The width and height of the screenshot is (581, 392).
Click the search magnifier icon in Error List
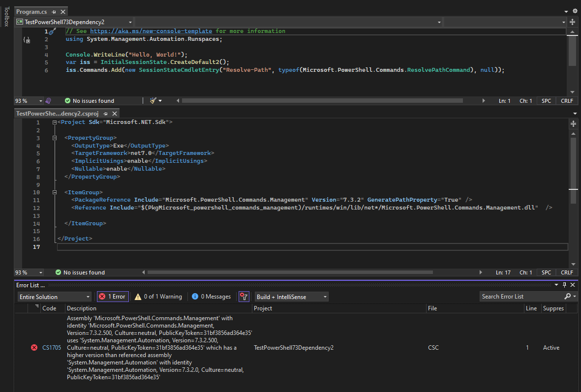(x=567, y=297)
